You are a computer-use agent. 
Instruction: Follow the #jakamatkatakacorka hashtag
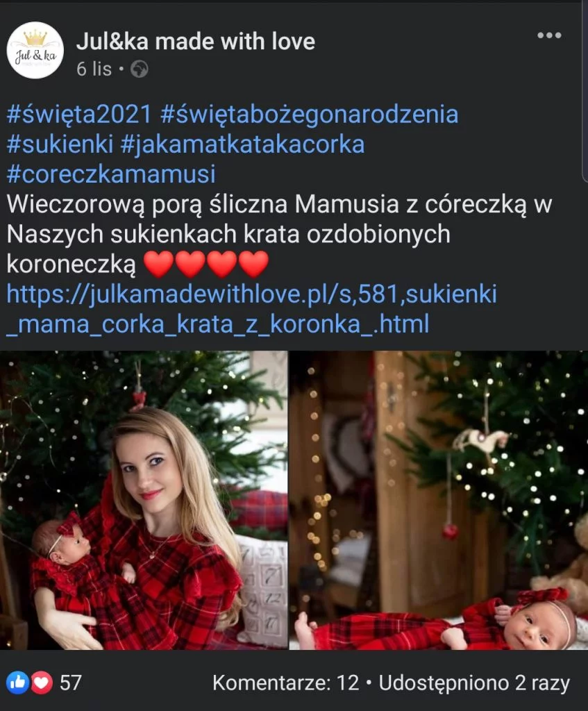(x=242, y=144)
